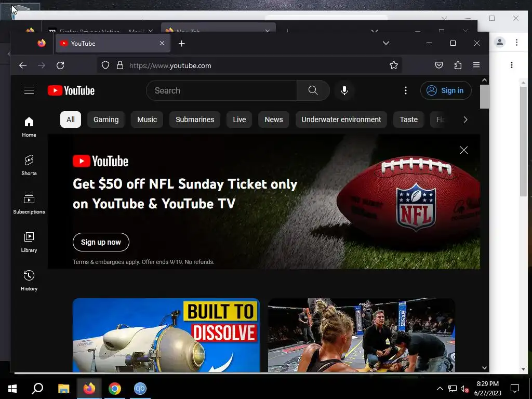Open Chrome profile icon in background window
Image resolution: width=532 pixels, height=399 pixels.
(x=500, y=42)
